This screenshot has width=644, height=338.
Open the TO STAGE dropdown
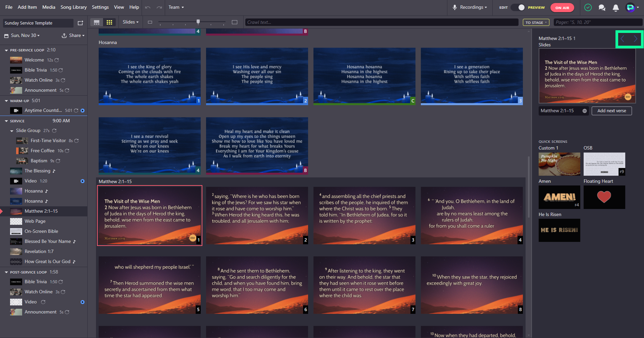[x=536, y=23]
